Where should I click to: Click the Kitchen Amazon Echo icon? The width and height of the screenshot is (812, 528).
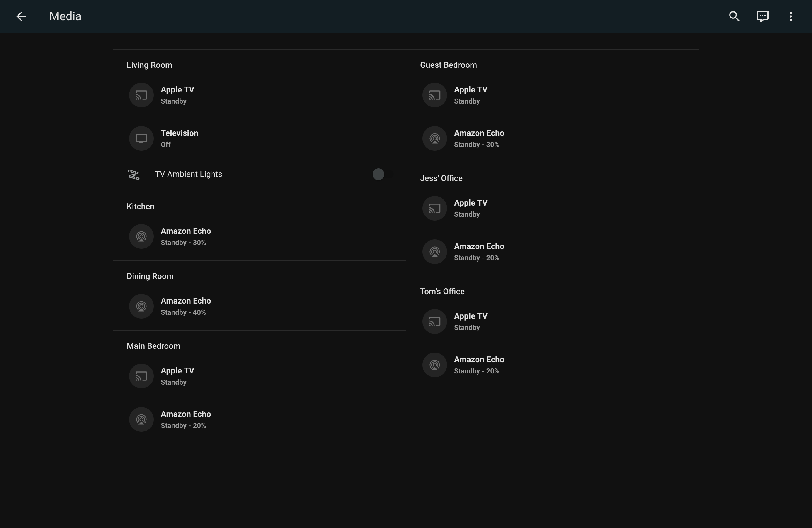coord(141,236)
